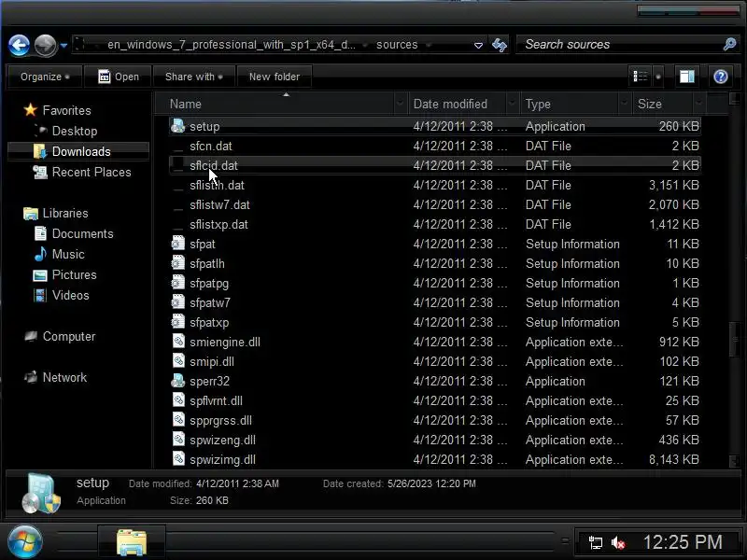Select the sflistxp.dat file
Image resolution: width=747 pixels, height=560 pixels.
[x=218, y=224]
